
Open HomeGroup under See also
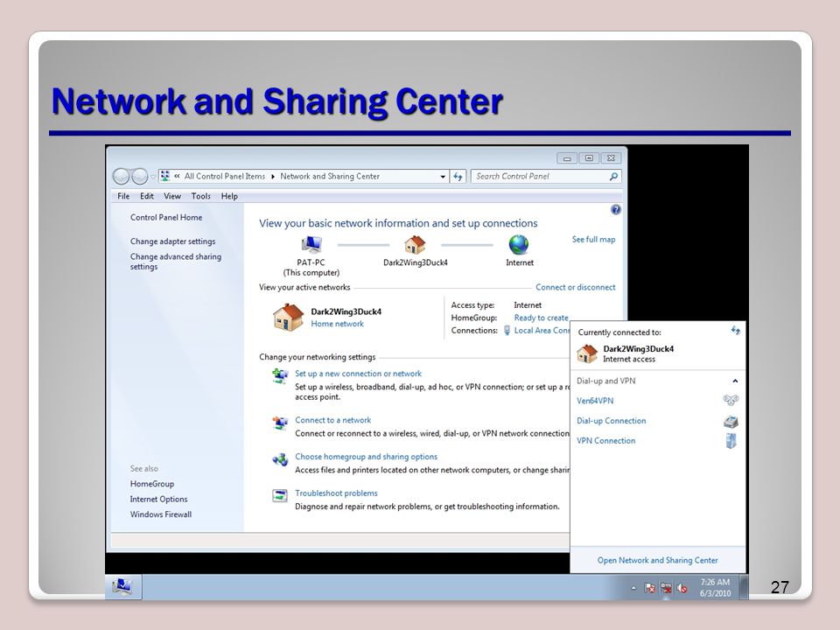pyautogui.click(x=151, y=484)
